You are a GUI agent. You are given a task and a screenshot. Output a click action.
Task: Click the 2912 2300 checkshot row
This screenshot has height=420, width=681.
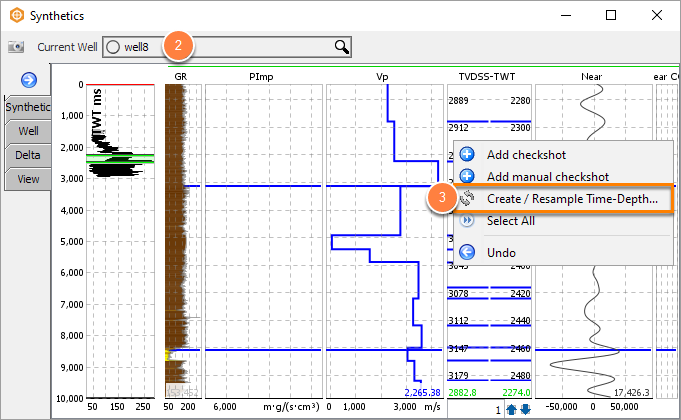489,127
